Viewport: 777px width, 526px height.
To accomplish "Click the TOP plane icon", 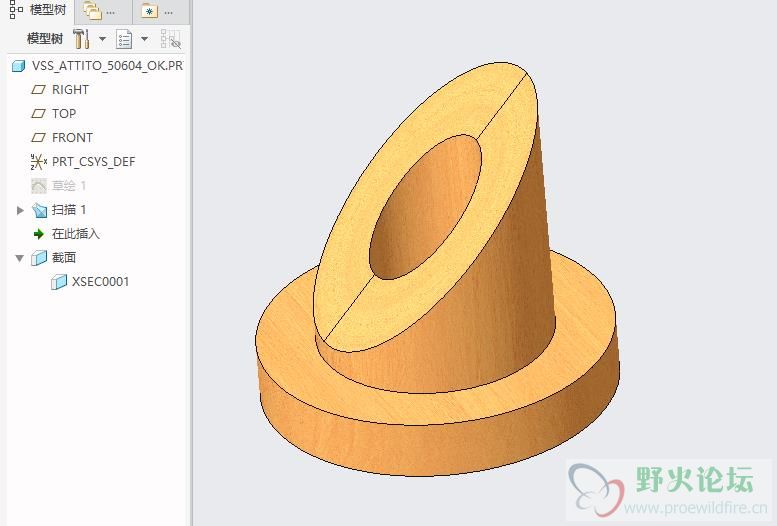I will pyautogui.click(x=38, y=114).
